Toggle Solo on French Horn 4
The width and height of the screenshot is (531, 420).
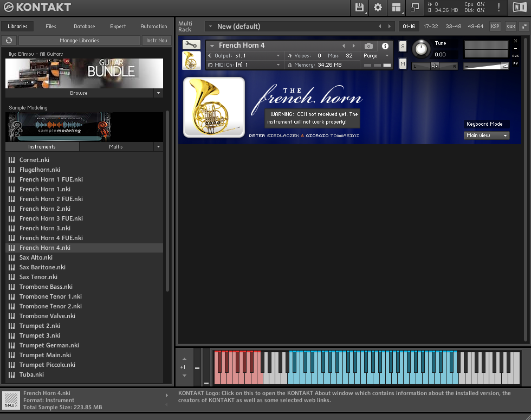(x=403, y=46)
